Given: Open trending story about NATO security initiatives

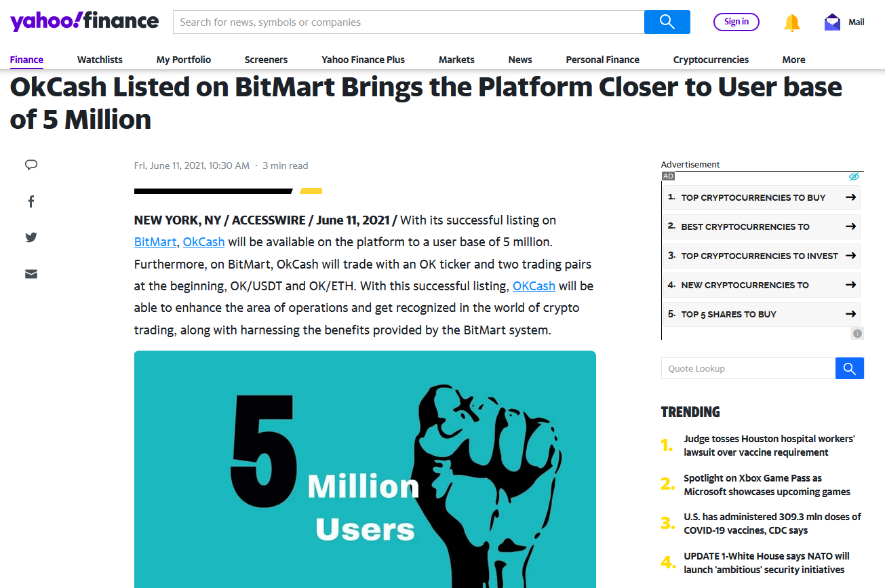Looking at the screenshot, I should 767,563.
